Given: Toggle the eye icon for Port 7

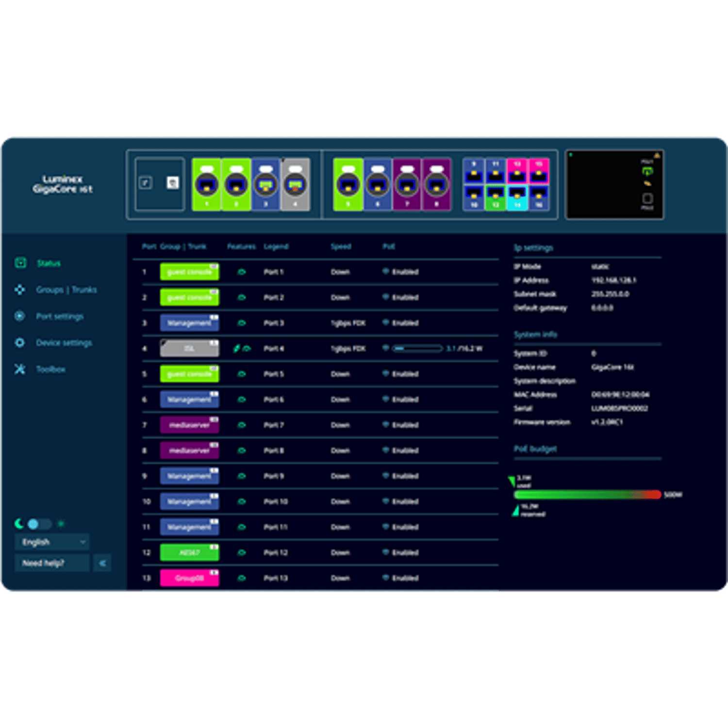Looking at the screenshot, I should [x=242, y=425].
